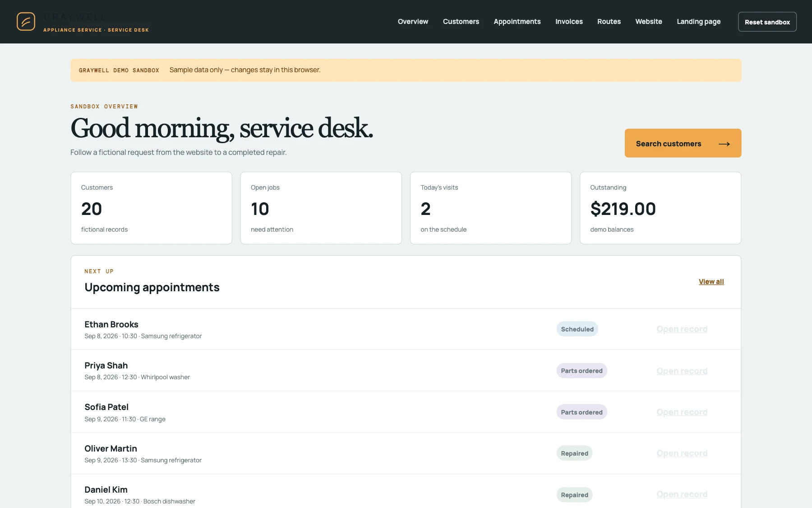This screenshot has height=508, width=812.
Task: Select the Today's visits stat card
Action: (490, 208)
